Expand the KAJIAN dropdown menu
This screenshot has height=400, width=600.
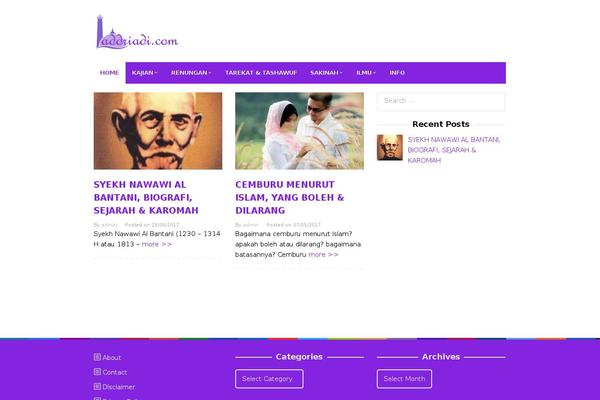145,73
